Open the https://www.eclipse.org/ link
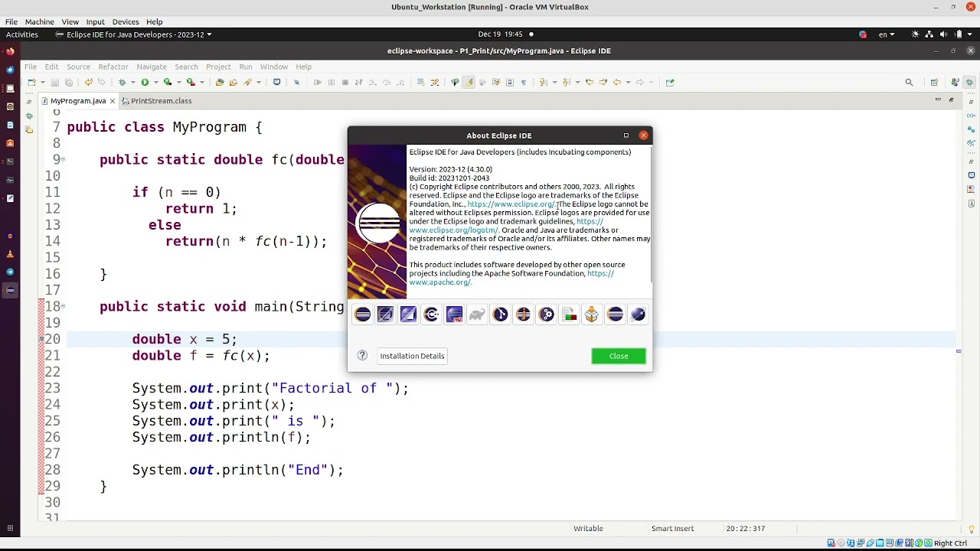The image size is (980, 551). (x=511, y=204)
